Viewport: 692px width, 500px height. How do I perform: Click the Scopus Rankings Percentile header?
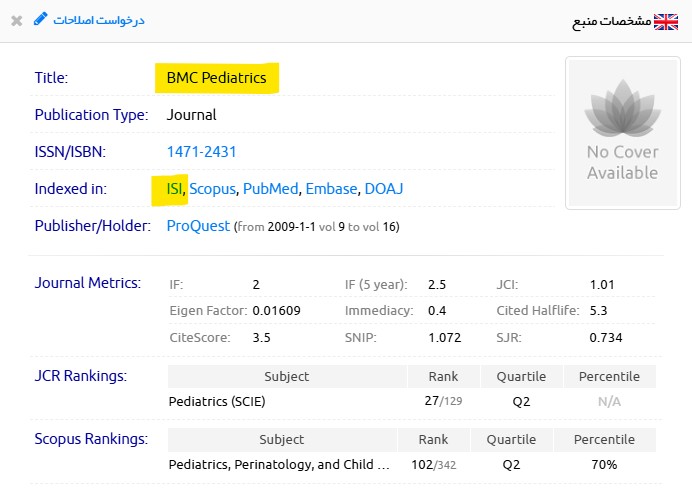(603, 440)
